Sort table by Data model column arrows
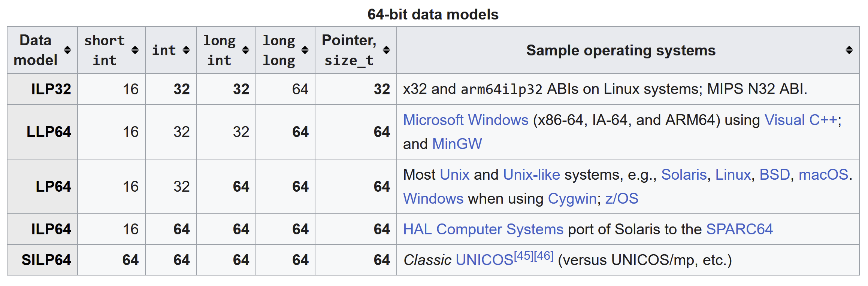868x286 pixels. click(x=67, y=50)
